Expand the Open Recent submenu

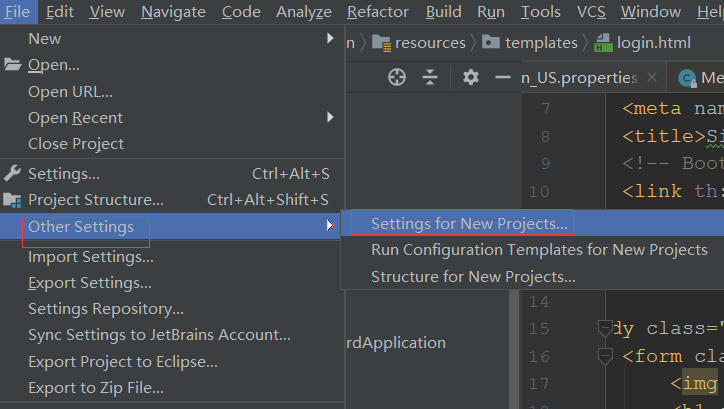point(172,118)
